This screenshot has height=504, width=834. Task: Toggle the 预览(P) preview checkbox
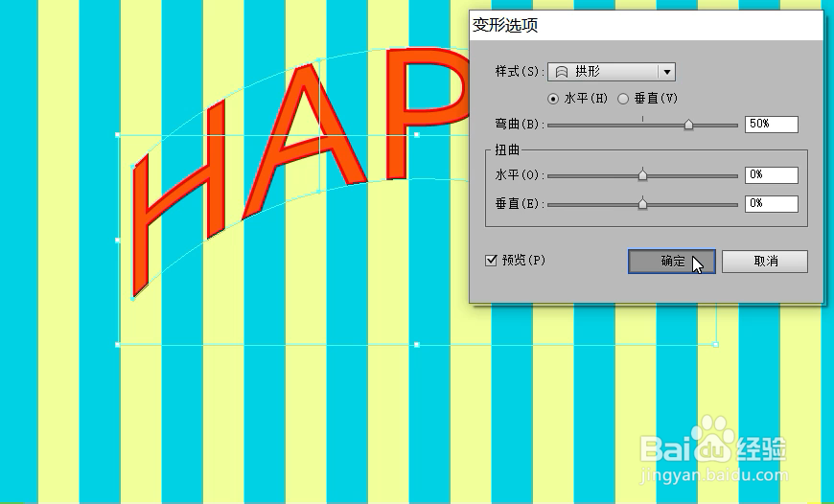pyautogui.click(x=491, y=260)
